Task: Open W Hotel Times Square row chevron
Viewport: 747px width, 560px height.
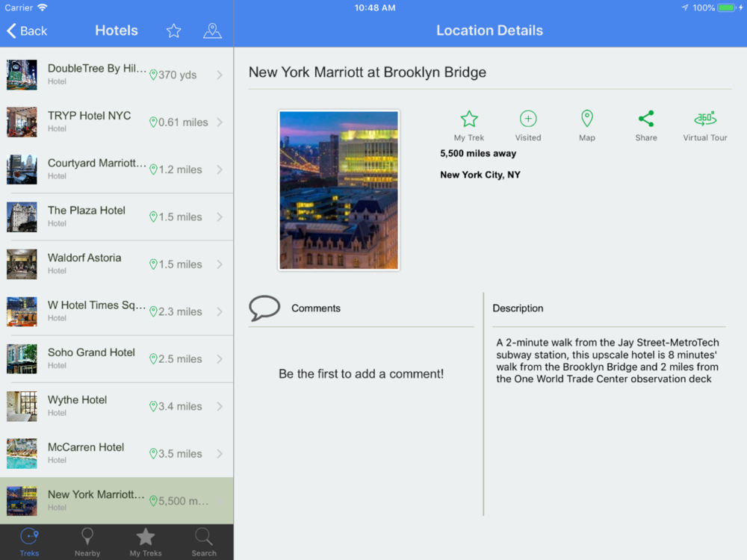Action: point(220,312)
